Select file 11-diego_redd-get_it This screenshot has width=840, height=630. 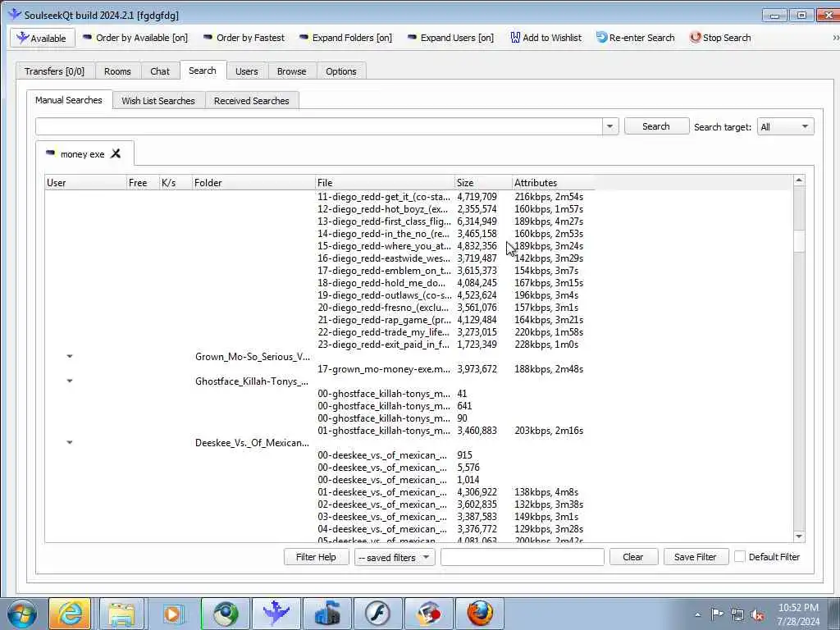(x=384, y=197)
